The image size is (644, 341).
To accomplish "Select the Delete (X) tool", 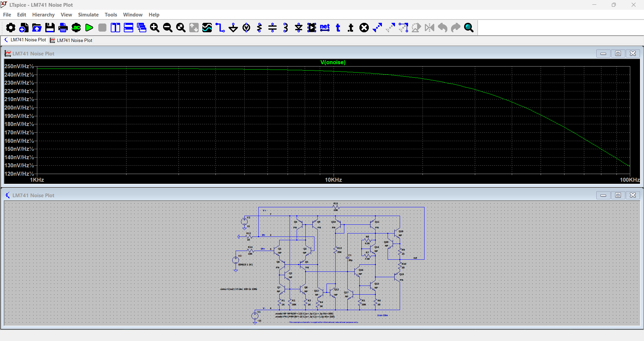I will (x=364, y=28).
